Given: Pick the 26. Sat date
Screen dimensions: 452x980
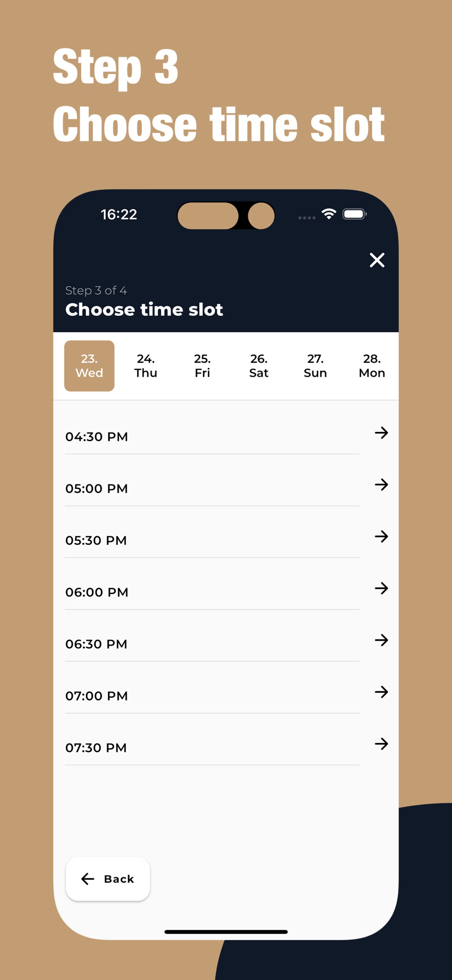Looking at the screenshot, I should point(259,366).
